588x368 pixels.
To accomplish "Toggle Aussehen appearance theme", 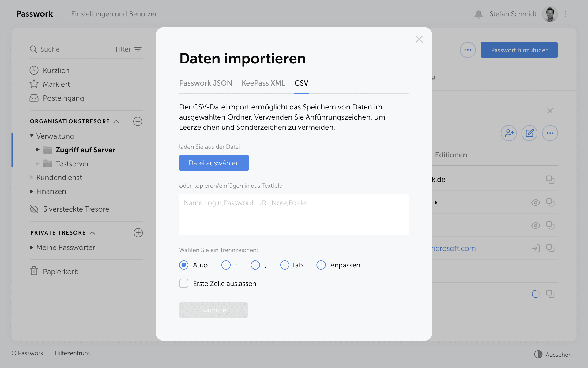I will (x=553, y=355).
